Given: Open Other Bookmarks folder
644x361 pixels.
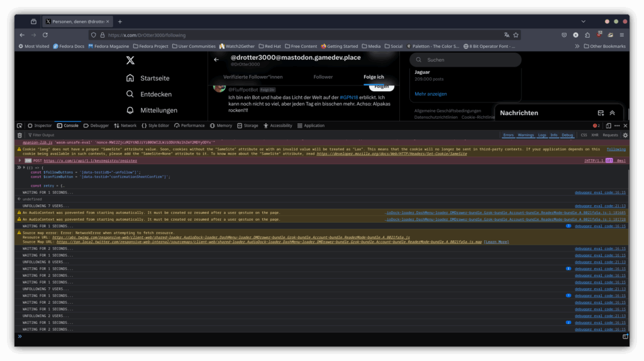Looking at the screenshot, I should (604, 47).
